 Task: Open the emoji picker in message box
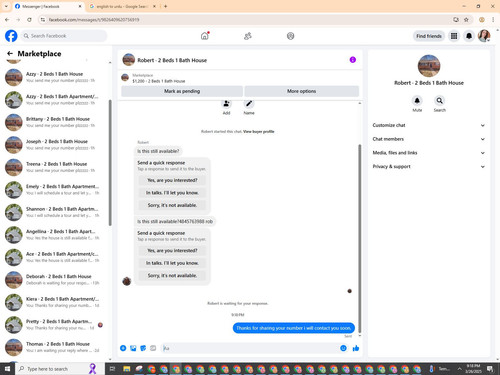click(x=343, y=348)
